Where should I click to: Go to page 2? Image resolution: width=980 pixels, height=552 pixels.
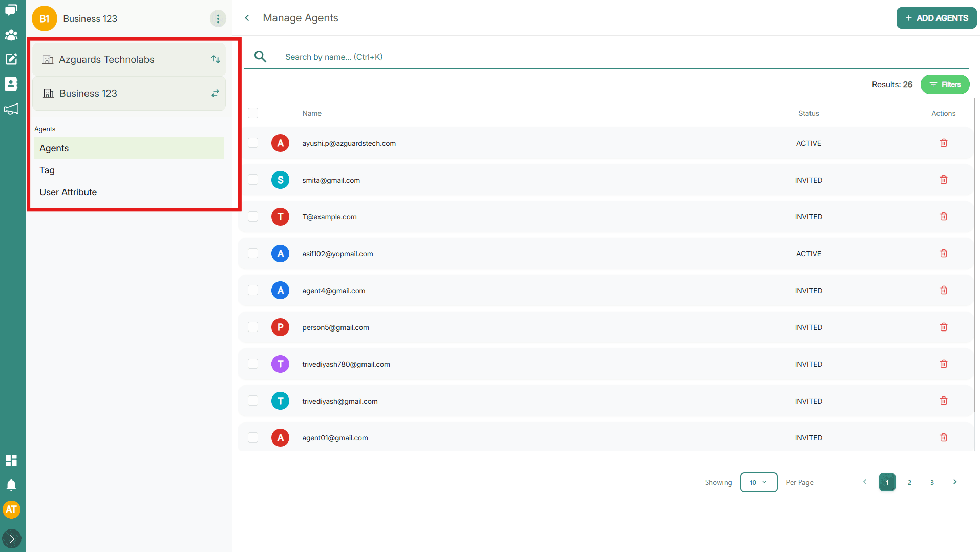click(x=910, y=482)
